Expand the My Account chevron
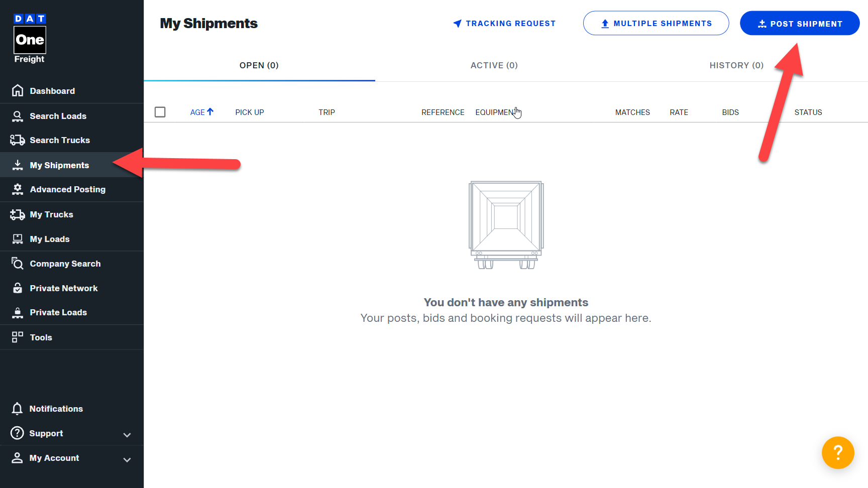The image size is (868, 488). 127,459
